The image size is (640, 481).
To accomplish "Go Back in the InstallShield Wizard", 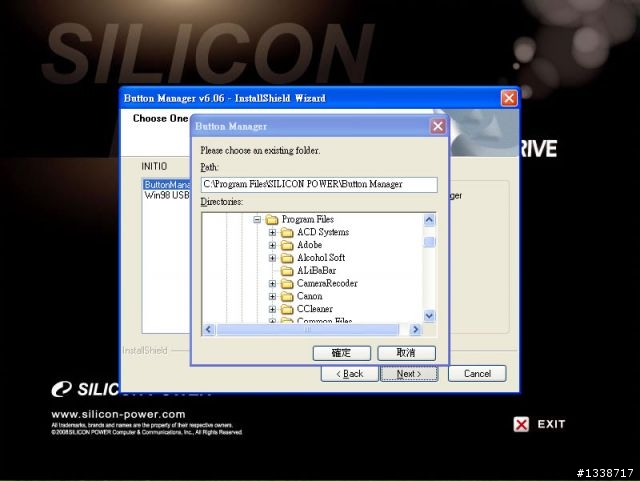I will (x=350, y=374).
